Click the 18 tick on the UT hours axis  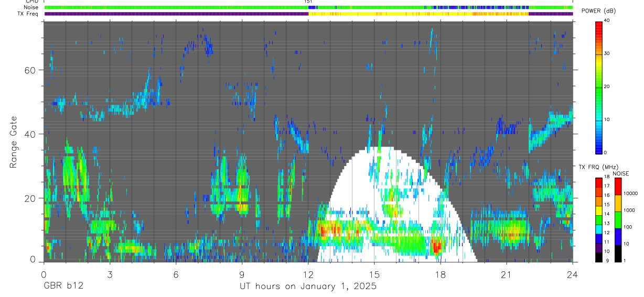point(441,274)
